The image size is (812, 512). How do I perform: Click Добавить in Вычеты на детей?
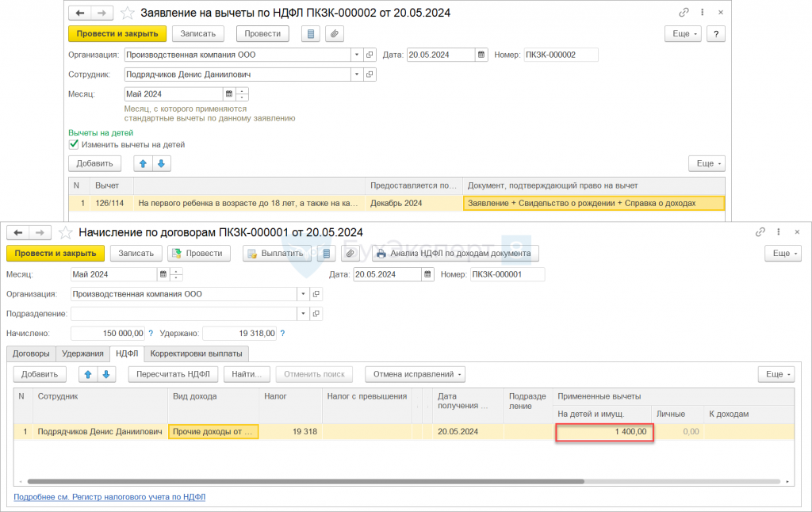[x=95, y=163]
